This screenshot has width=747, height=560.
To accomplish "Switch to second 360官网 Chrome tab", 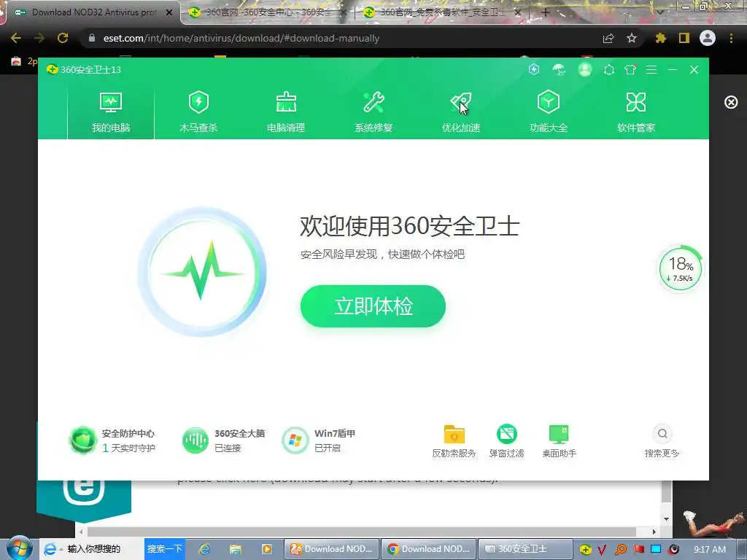I will click(x=267, y=12).
